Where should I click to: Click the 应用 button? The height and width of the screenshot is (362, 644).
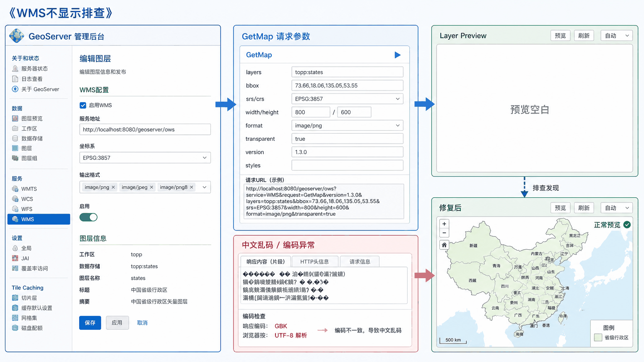pyautogui.click(x=117, y=323)
